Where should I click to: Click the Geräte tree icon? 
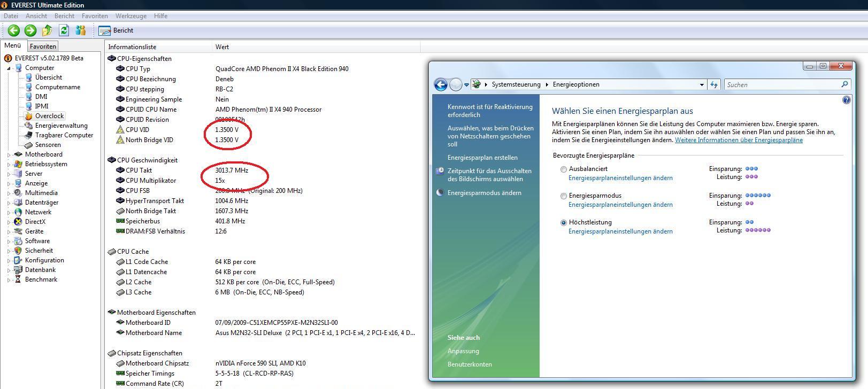tap(18, 231)
